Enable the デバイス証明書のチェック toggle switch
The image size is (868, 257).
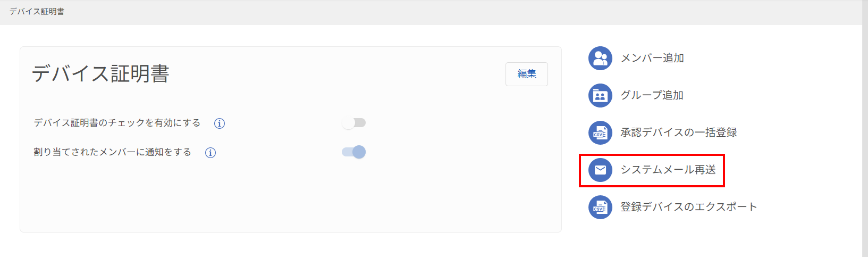point(354,123)
